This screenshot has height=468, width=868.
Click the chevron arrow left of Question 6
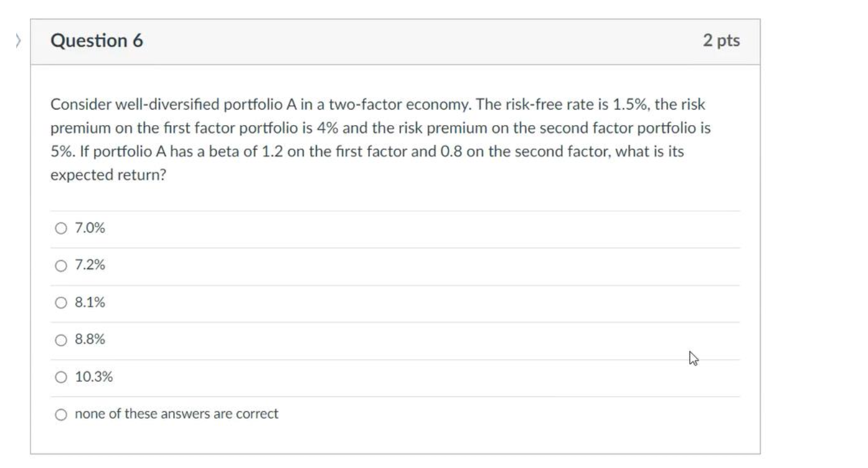tap(18, 41)
